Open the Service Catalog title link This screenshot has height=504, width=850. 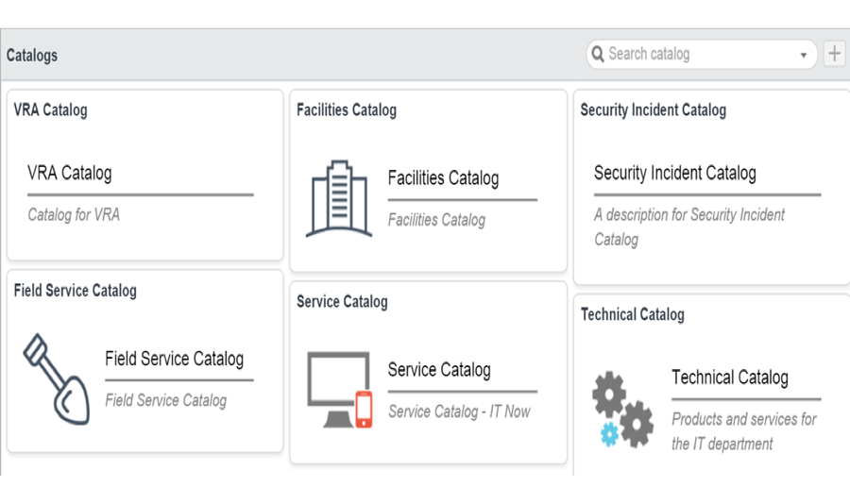[x=439, y=370]
